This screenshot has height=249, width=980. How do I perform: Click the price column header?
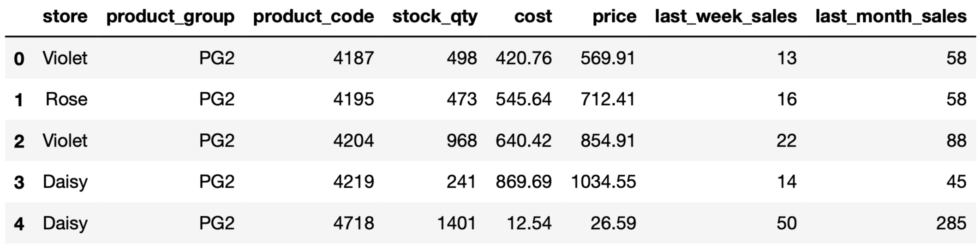pyautogui.click(x=614, y=17)
